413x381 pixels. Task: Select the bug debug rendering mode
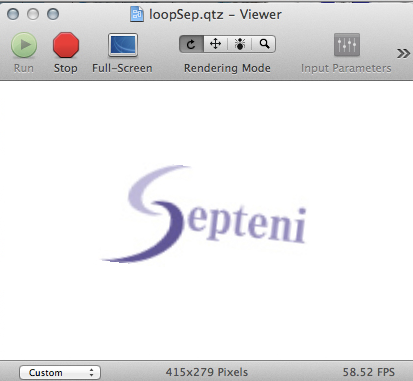coord(240,44)
